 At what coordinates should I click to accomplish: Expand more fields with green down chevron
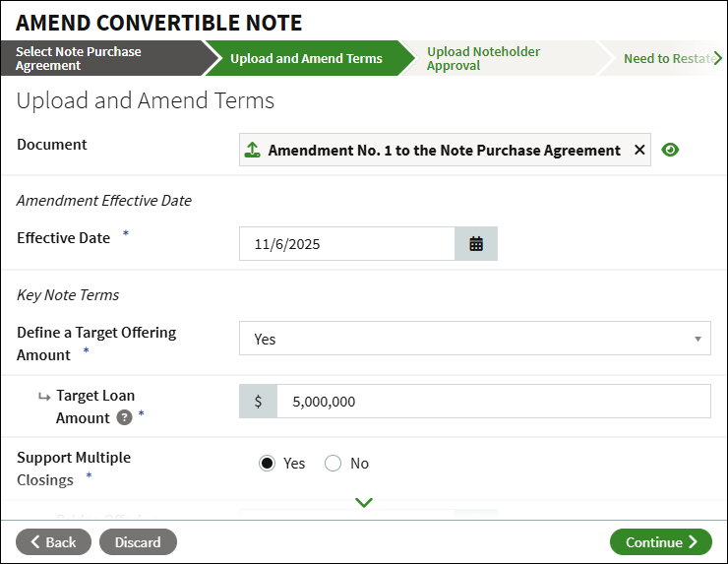[364, 503]
